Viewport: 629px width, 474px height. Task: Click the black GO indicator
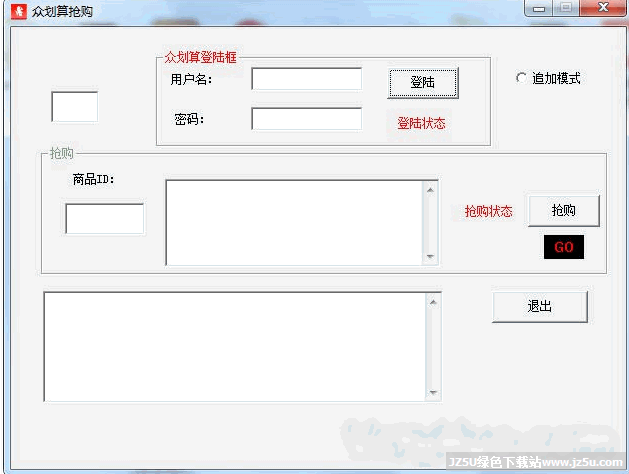tap(563, 247)
